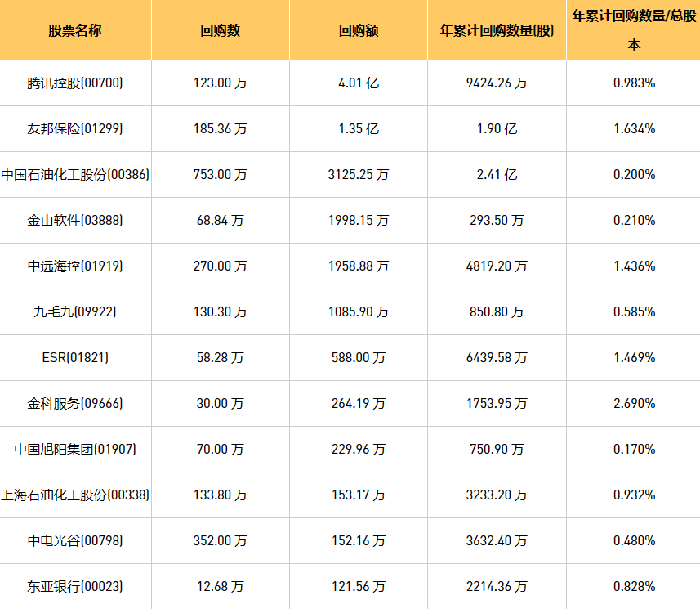Click the 2.690% share ratio
This screenshot has width=700, height=609.
[634, 404]
